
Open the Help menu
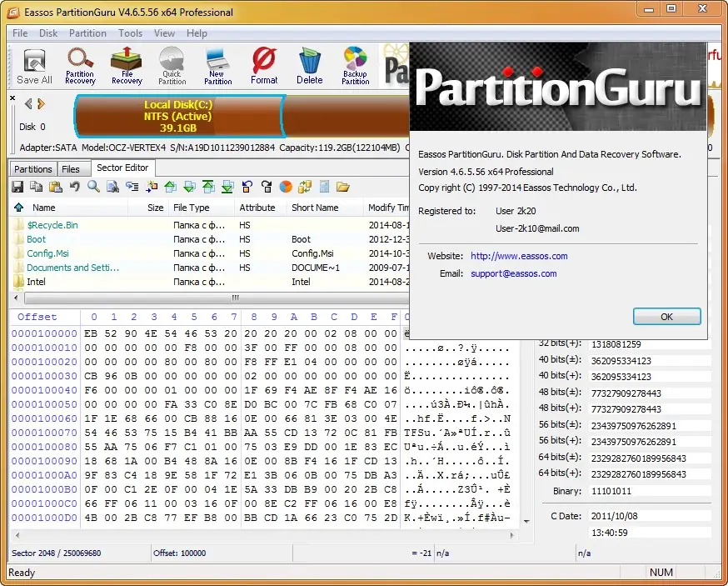click(197, 33)
